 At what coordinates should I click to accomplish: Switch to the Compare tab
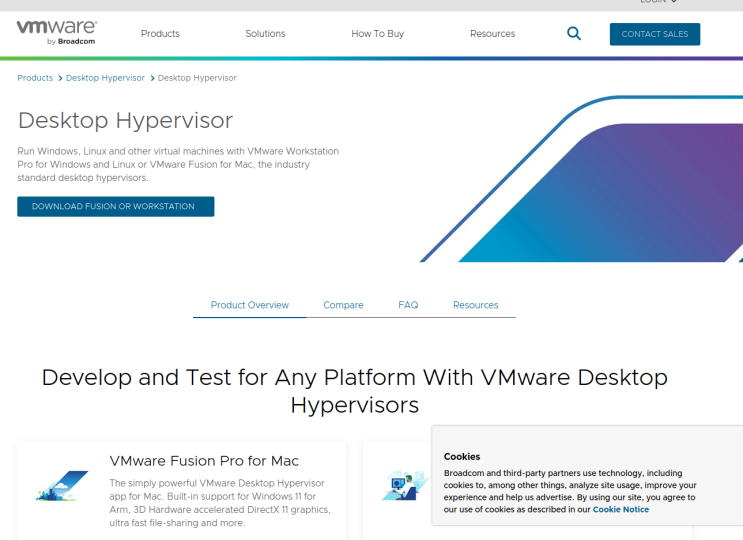point(344,305)
